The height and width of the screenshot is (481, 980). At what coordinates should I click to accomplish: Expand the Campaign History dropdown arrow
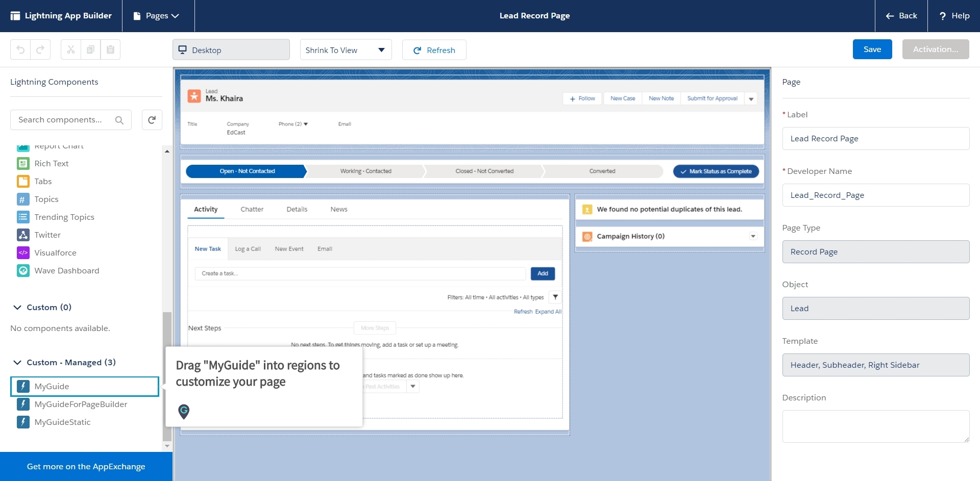(x=753, y=236)
